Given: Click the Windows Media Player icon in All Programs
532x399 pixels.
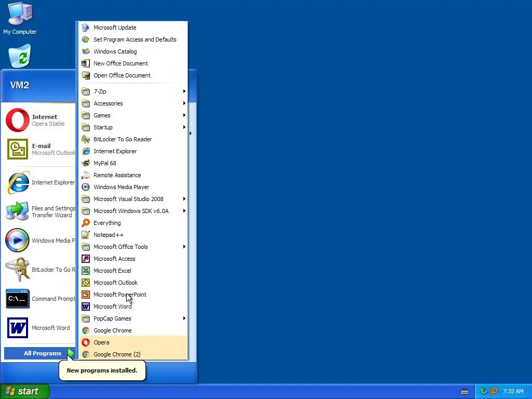Looking at the screenshot, I should point(86,187).
